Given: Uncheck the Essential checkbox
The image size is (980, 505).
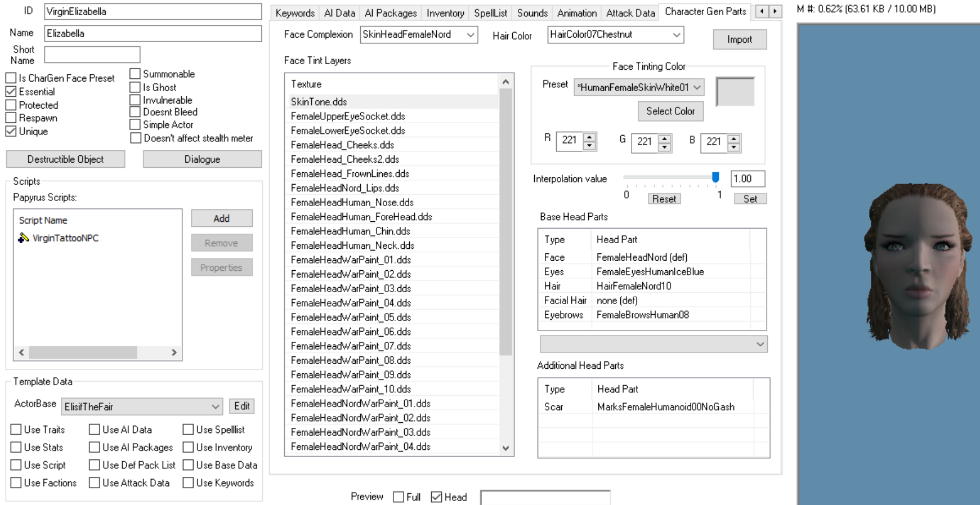Looking at the screenshot, I should click(11, 91).
